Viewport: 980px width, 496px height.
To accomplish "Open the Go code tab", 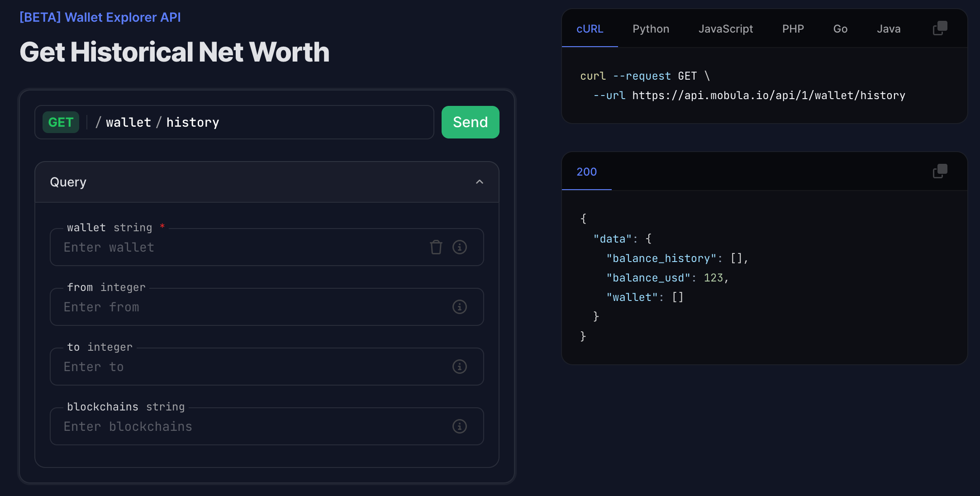I will [x=840, y=29].
